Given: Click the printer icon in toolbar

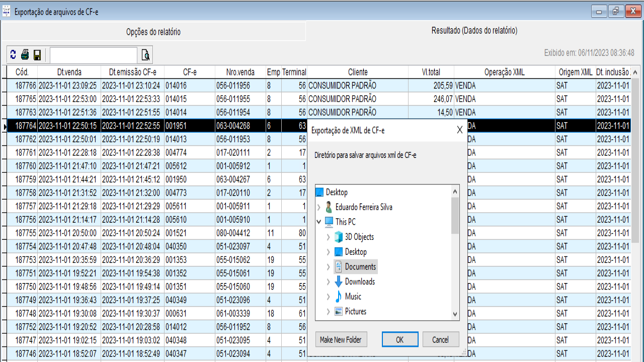Looking at the screenshot, I should click(25, 55).
